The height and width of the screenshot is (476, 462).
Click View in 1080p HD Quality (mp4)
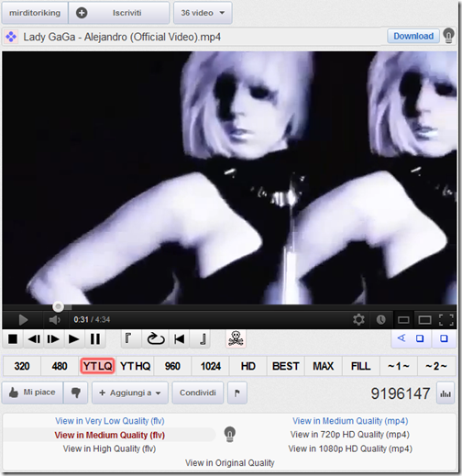pos(350,448)
